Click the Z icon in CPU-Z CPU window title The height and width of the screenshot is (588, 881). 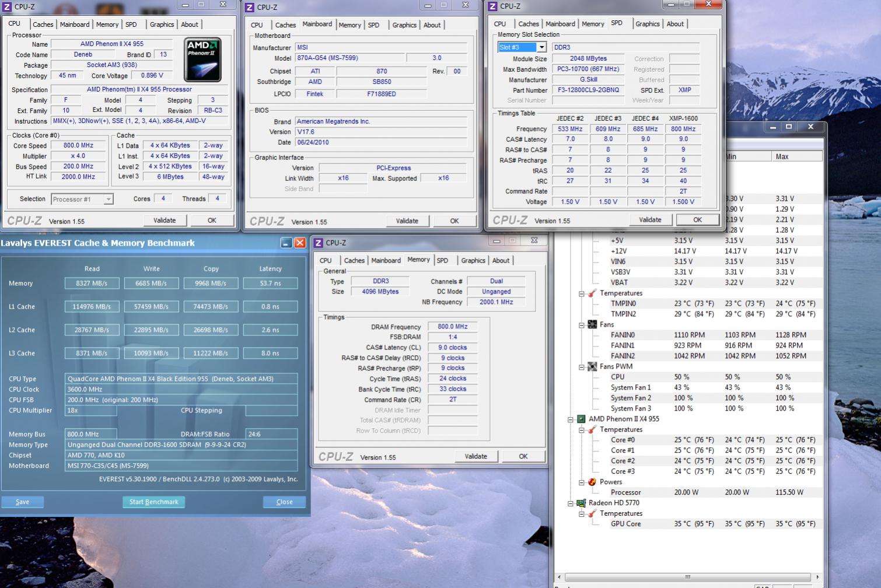tap(8, 6)
